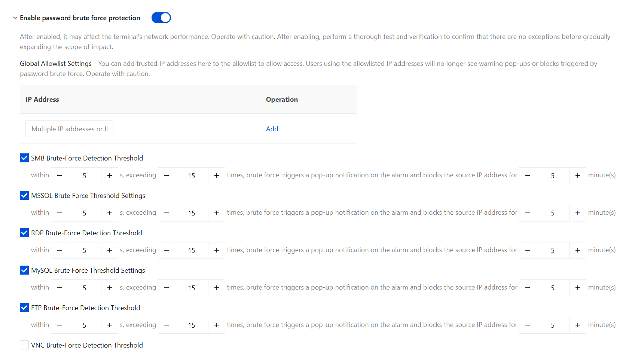Image resolution: width=629 pixels, height=364 pixels.
Task: Increase SMB block minutes with plus
Action: pyautogui.click(x=578, y=175)
